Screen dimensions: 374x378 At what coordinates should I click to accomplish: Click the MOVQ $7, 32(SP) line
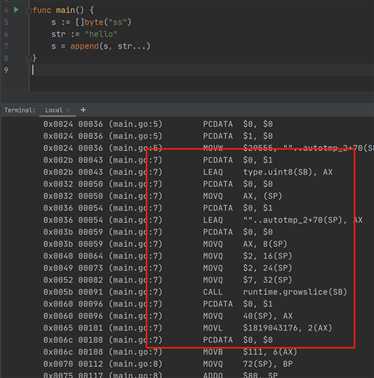pyautogui.click(x=168, y=280)
